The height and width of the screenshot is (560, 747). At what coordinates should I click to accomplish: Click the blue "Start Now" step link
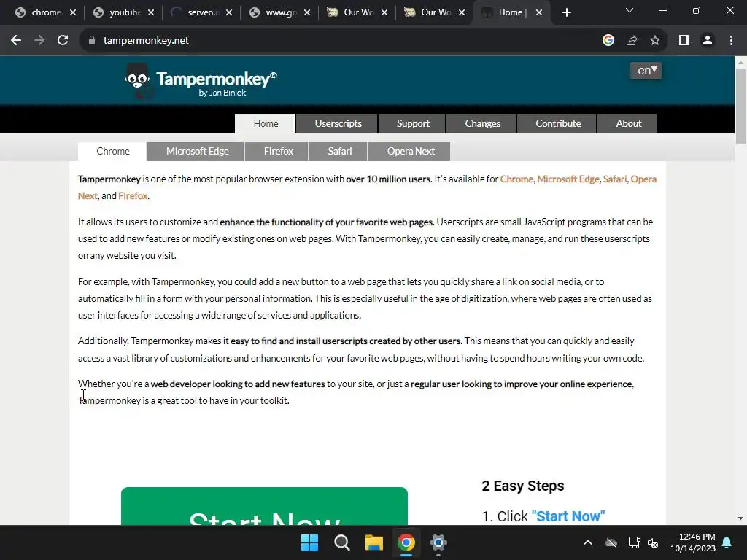click(568, 517)
